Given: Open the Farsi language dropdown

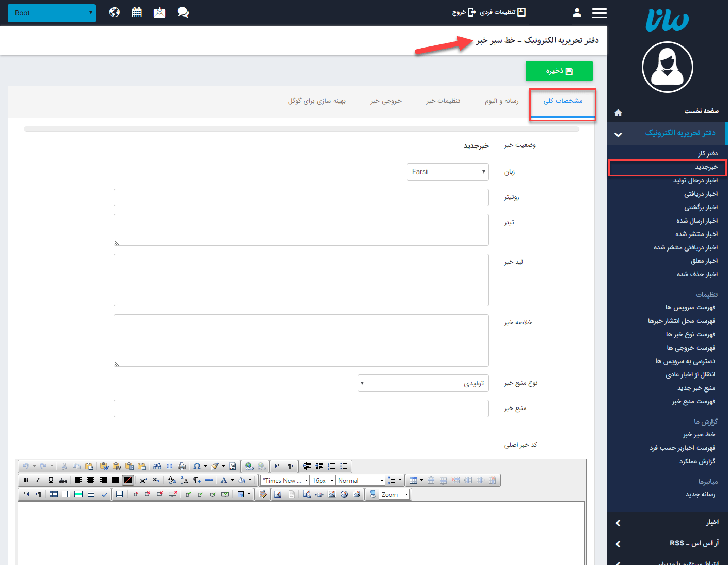Looking at the screenshot, I should click(448, 172).
